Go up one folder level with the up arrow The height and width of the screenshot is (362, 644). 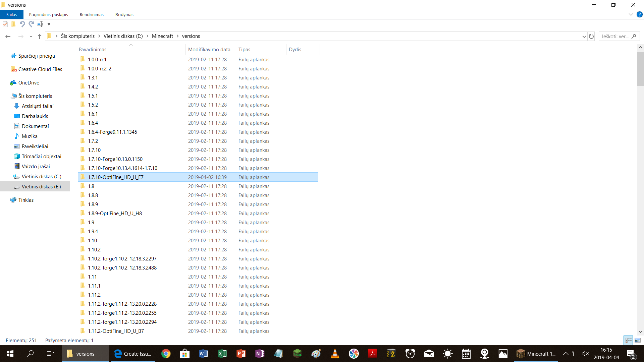coord(40,36)
